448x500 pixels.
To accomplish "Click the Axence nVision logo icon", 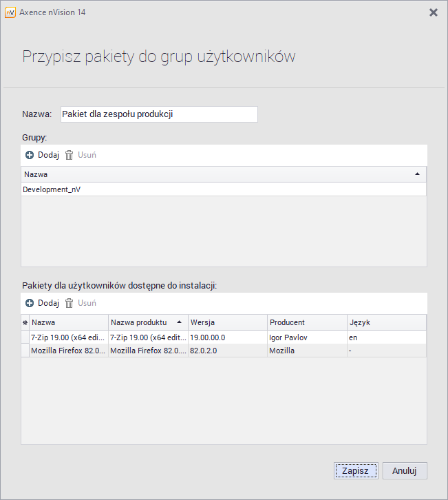I will [x=10, y=12].
